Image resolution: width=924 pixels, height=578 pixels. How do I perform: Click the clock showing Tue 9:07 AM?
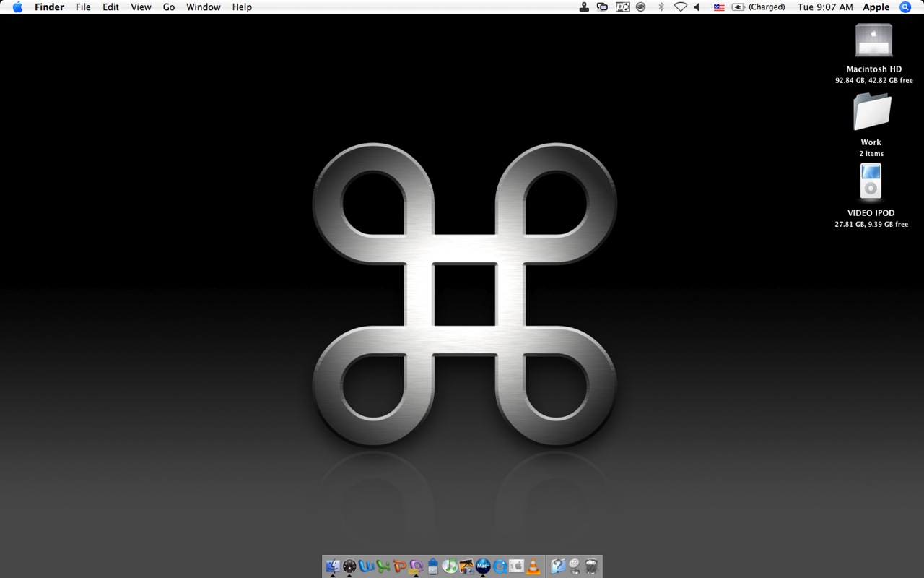825,7
